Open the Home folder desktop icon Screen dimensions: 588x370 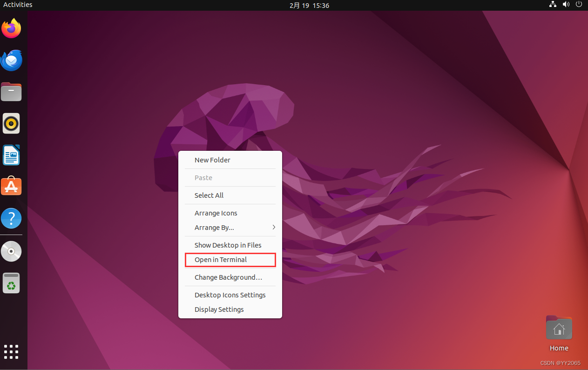559,334
